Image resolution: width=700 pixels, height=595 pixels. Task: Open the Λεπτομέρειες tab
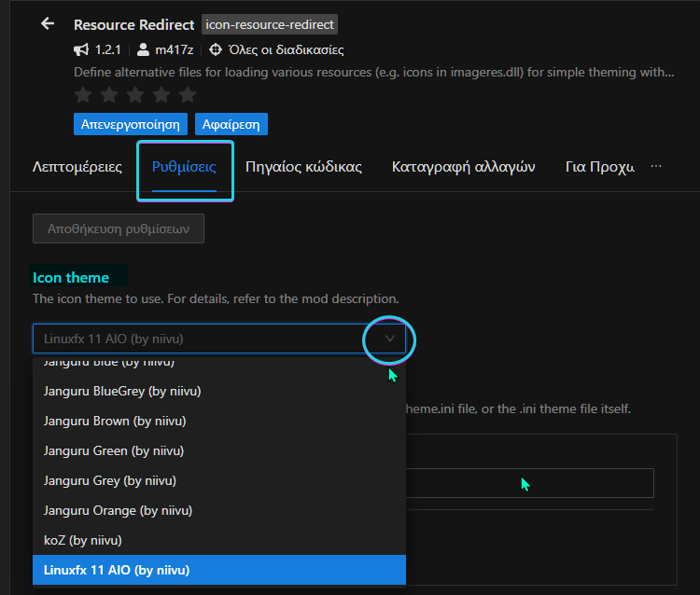pyautogui.click(x=77, y=167)
